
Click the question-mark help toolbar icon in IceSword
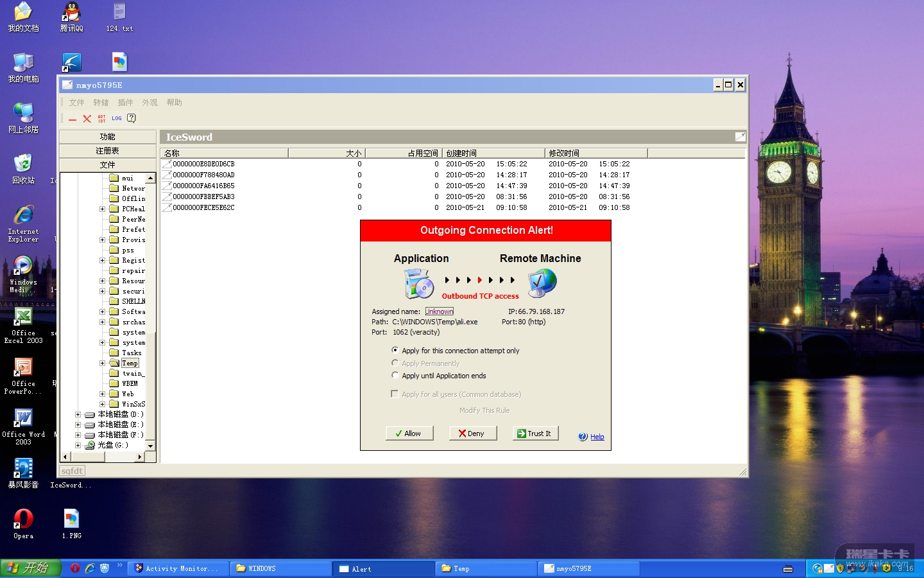click(x=132, y=119)
